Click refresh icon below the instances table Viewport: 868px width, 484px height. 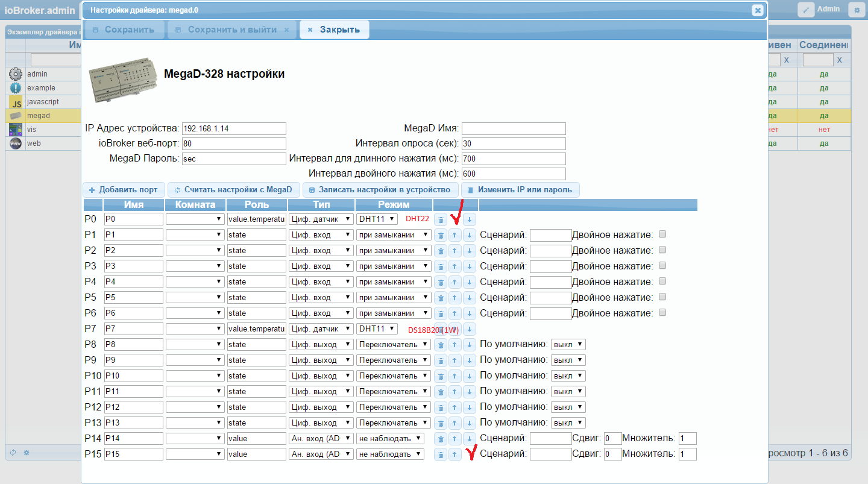13,452
